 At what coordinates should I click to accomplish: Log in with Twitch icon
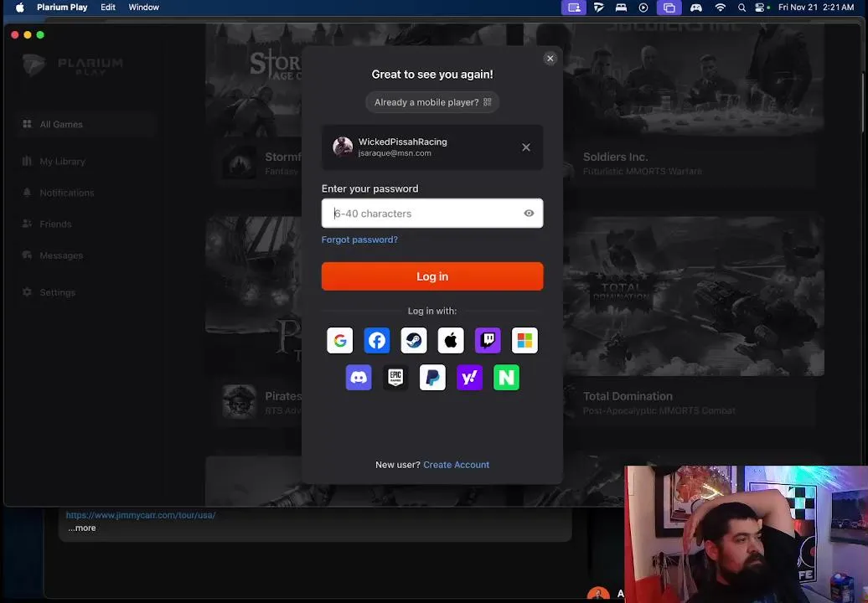point(488,340)
